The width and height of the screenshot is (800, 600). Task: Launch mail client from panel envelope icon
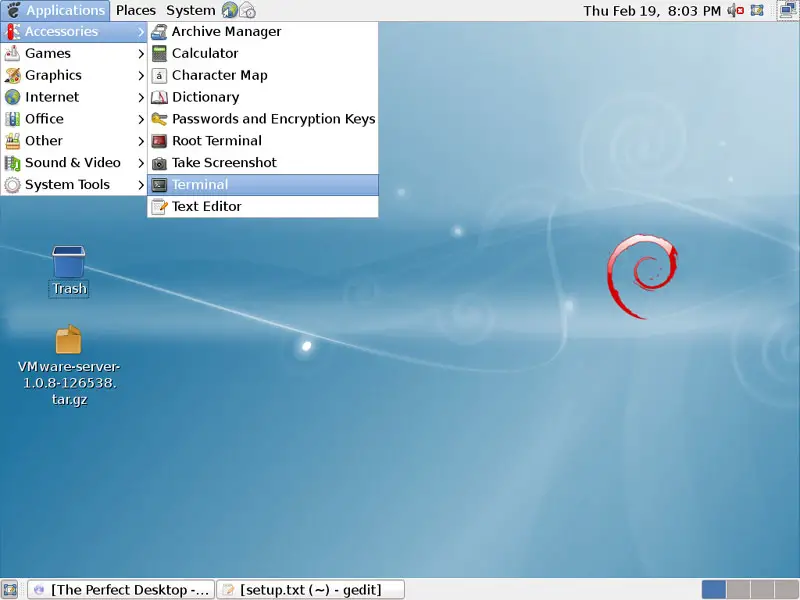click(247, 10)
